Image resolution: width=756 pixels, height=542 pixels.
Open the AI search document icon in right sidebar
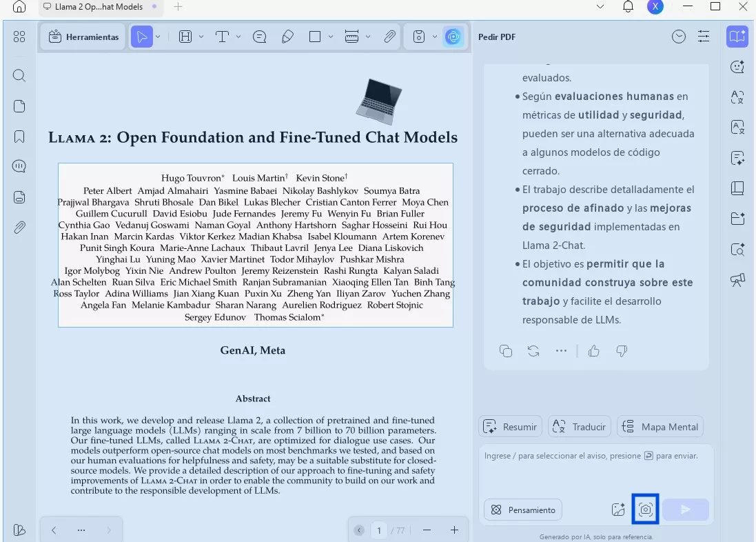point(737,250)
